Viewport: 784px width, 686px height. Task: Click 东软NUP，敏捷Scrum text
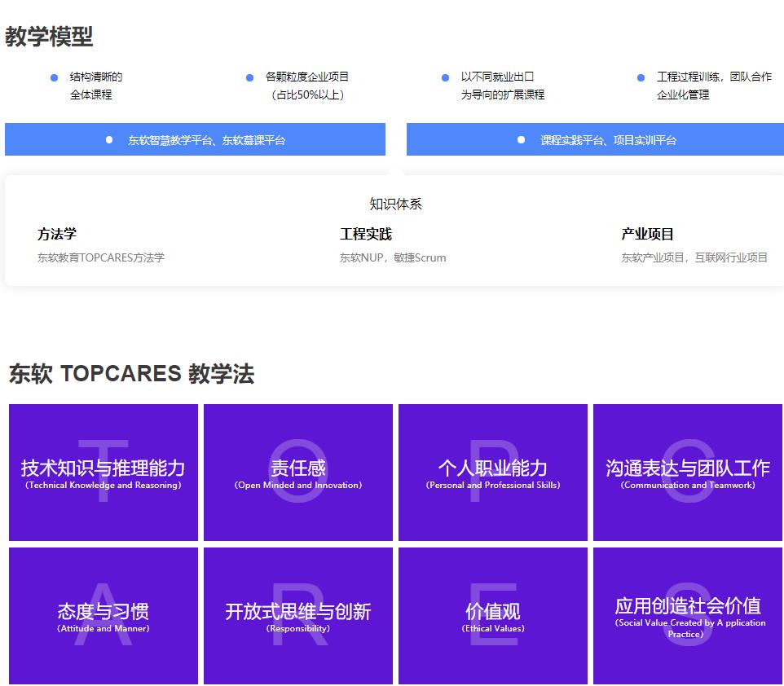click(394, 257)
